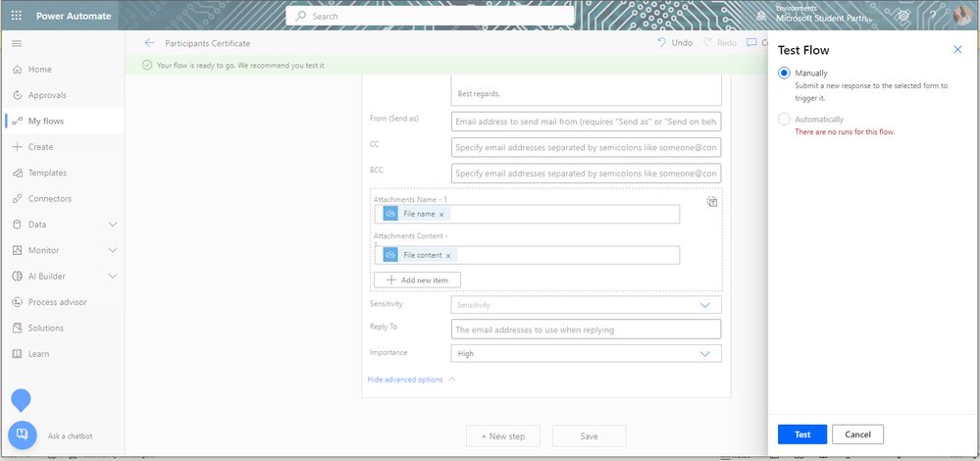The image size is (980, 461).
Task: Close the Test Flow panel
Action: tap(957, 50)
